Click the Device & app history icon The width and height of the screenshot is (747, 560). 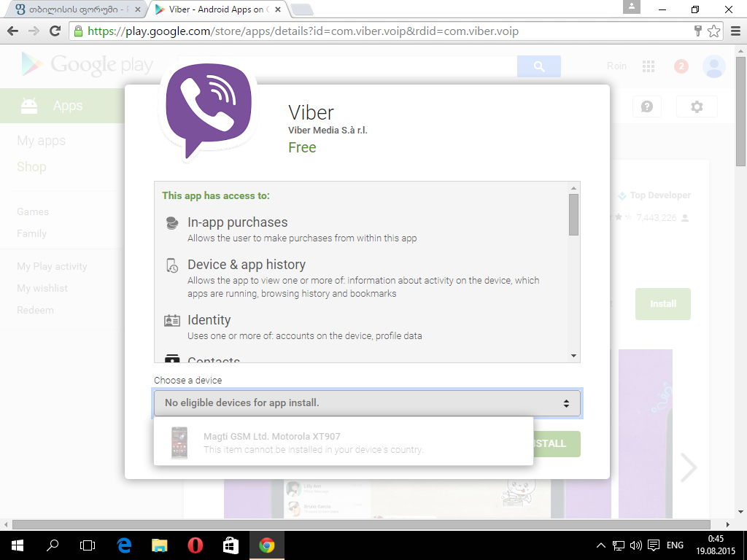172,265
